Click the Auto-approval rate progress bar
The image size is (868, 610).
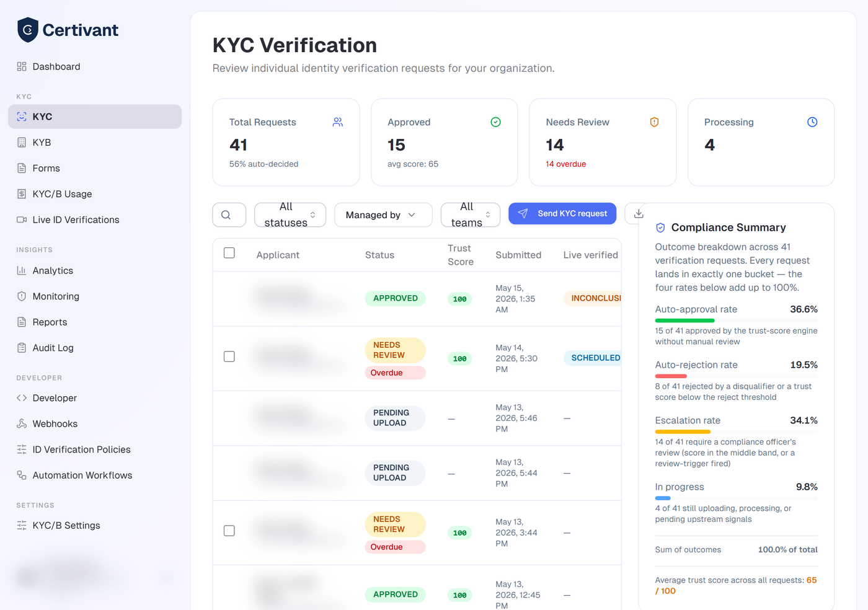click(736, 320)
